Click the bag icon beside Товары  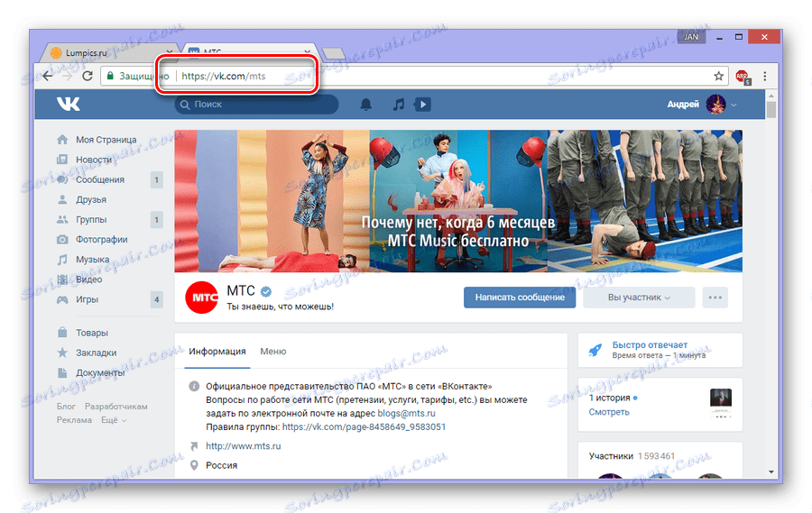62,333
